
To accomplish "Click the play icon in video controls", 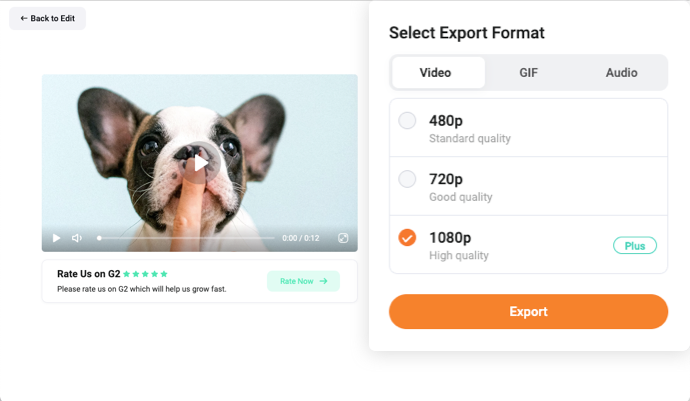I will coord(56,238).
